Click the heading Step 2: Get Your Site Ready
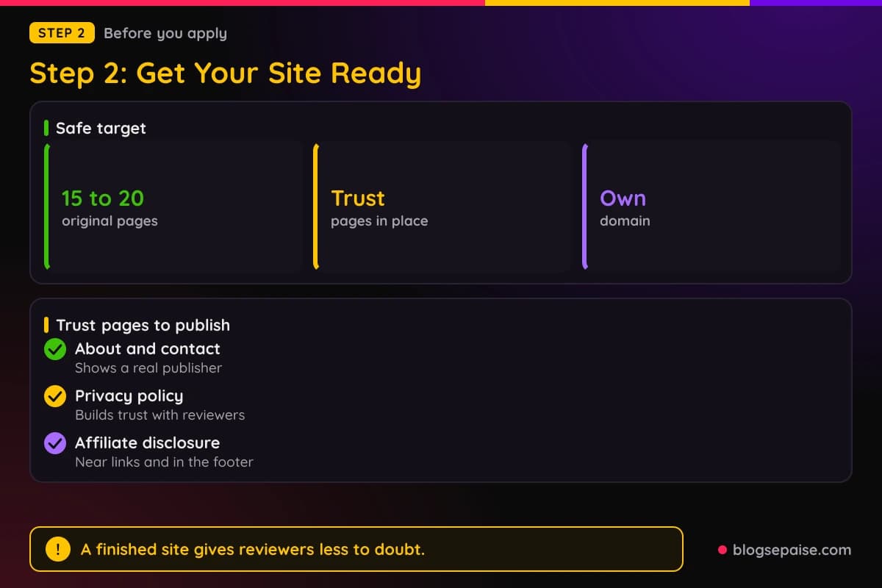The height and width of the screenshot is (588, 882). [x=226, y=73]
